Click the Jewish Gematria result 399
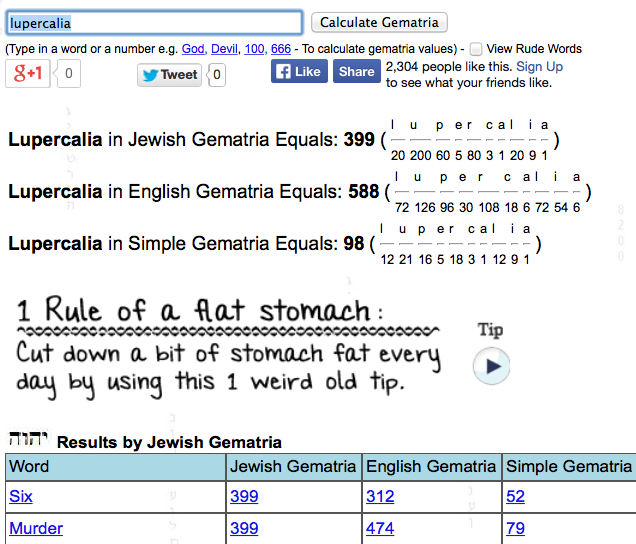This screenshot has width=636, height=544. [x=359, y=140]
